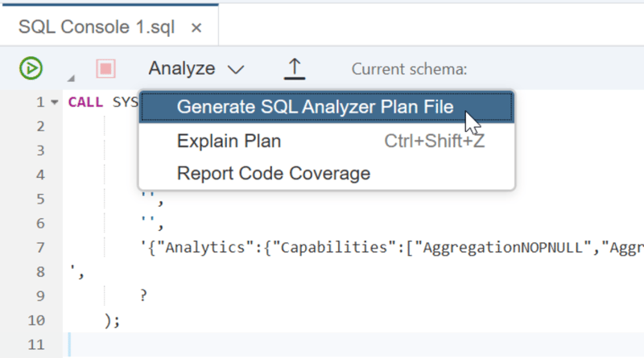This screenshot has height=358, width=644.
Task: Close the SQL Console 1.sql tab
Action: click(x=196, y=28)
